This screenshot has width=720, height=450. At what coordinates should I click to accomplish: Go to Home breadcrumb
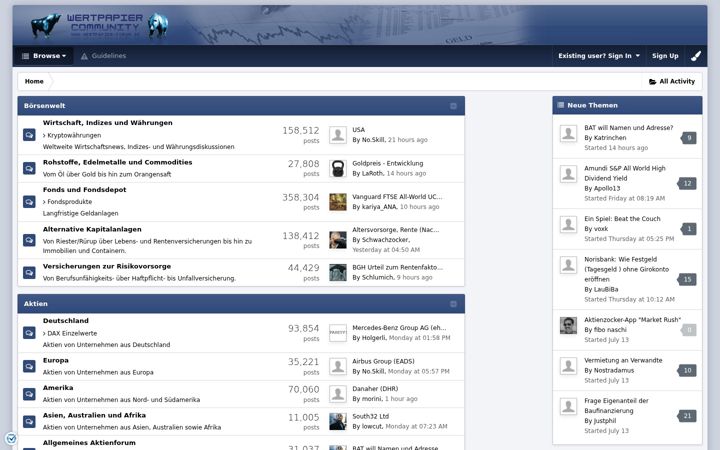click(34, 81)
